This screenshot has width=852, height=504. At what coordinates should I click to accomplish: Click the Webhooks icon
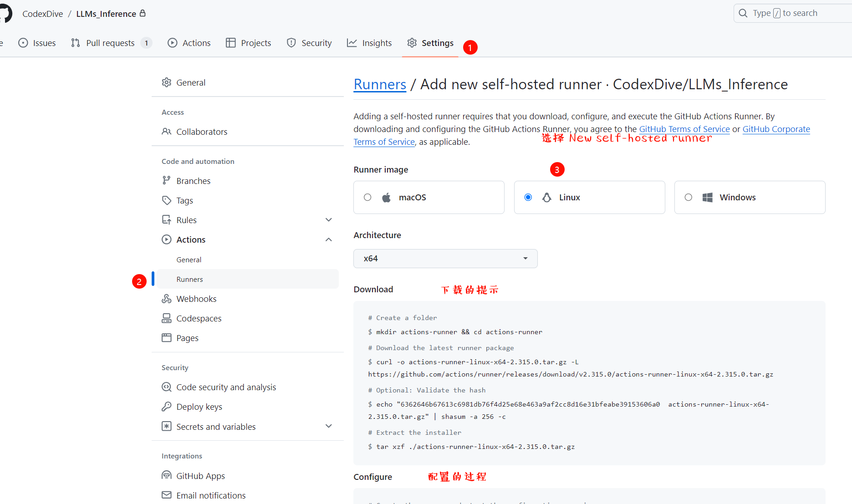pyautogui.click(x=167, y=299)
